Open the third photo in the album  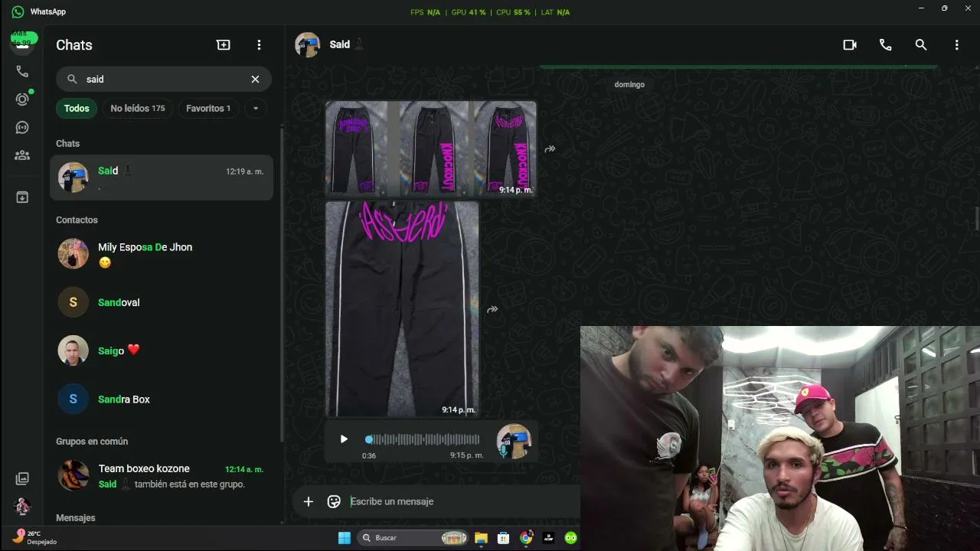point(505,148)
